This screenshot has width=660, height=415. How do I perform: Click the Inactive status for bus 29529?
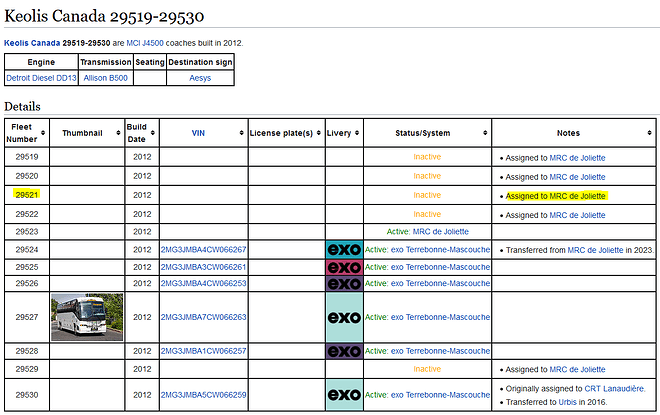coord(427,369)
